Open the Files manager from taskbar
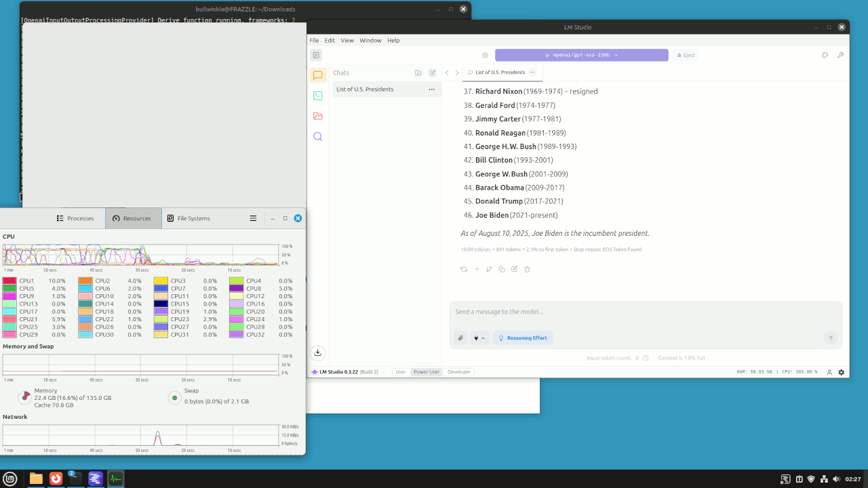The width and height of the screenshot is (868, 488). pyautogui.click(x=36, y=479)
